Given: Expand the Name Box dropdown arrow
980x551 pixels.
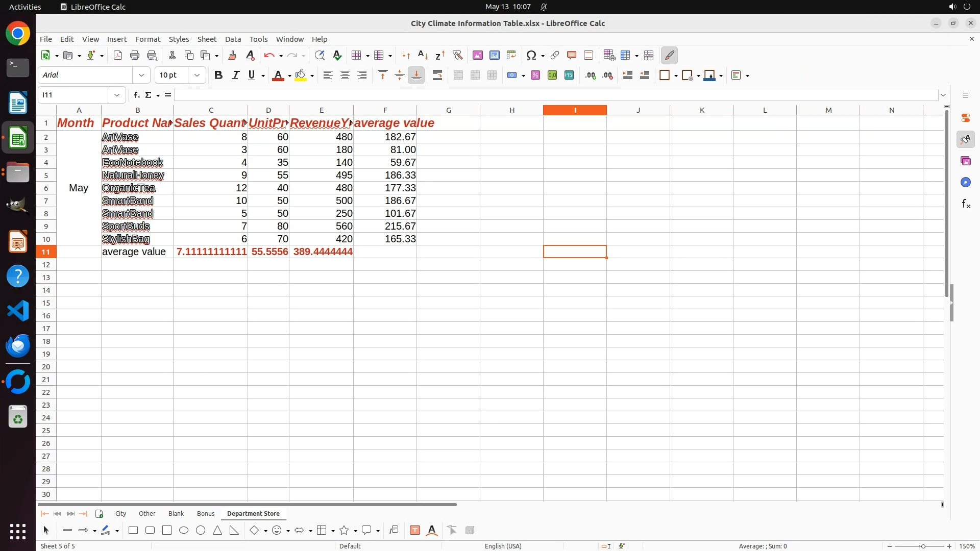Looking at the screenshot, I should [117, 95].
